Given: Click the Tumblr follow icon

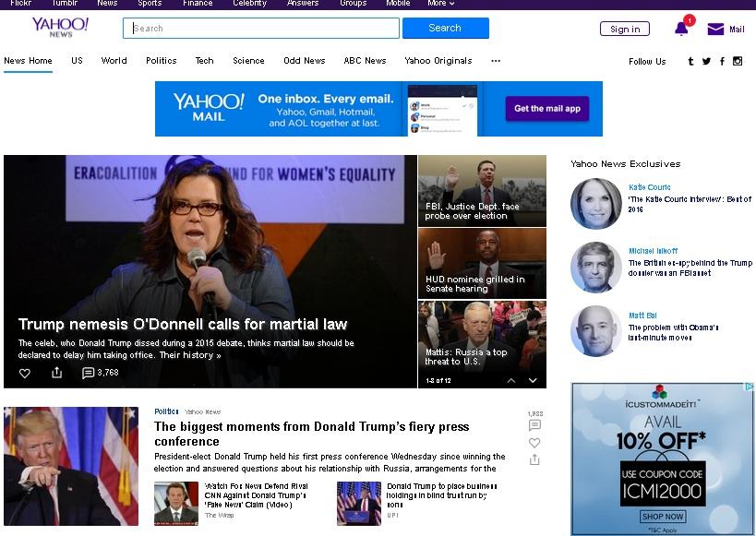Looking at the screenshot, I should pyautogui.click(x=690, y=60).
